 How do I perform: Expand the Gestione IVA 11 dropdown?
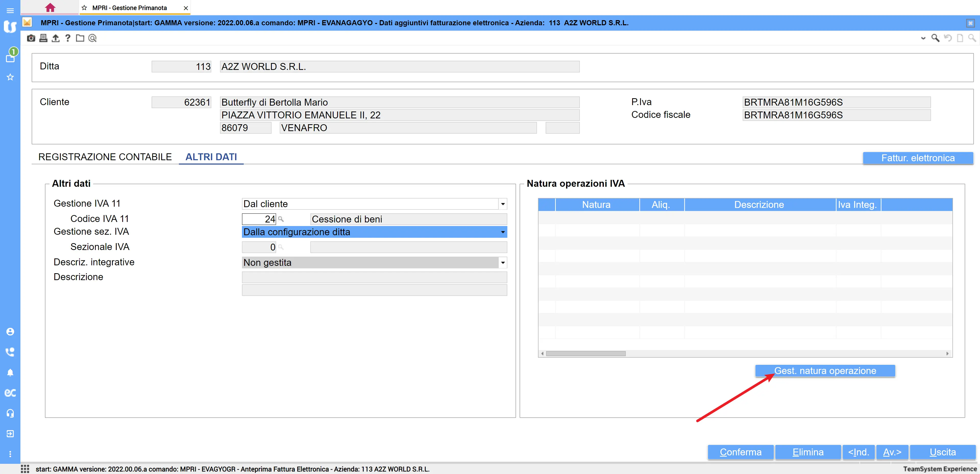click(x=503, y=204)
